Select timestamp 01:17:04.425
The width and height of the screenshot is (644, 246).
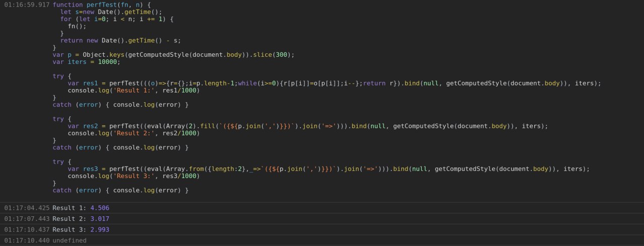tap(27, 208)
